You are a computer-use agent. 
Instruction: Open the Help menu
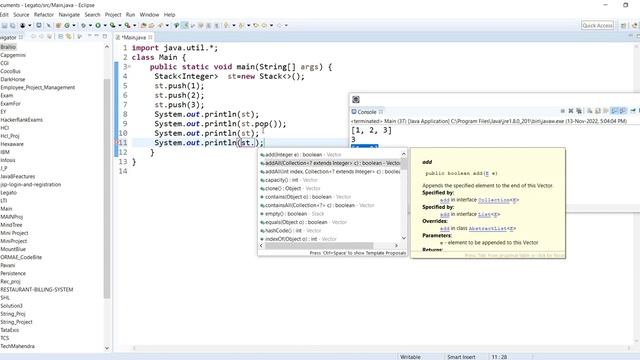(169, 15)
